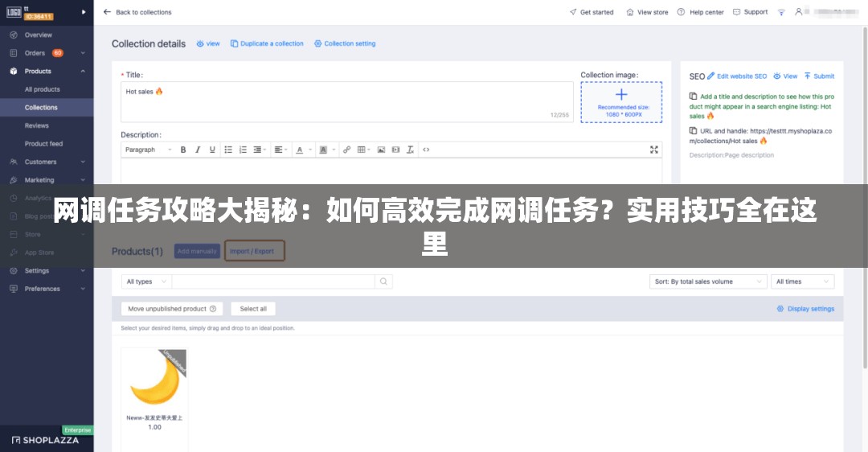Screen dimensions: 868x452
Task: Click the indent icon in editor toolbar
Action: coord(257,150)
